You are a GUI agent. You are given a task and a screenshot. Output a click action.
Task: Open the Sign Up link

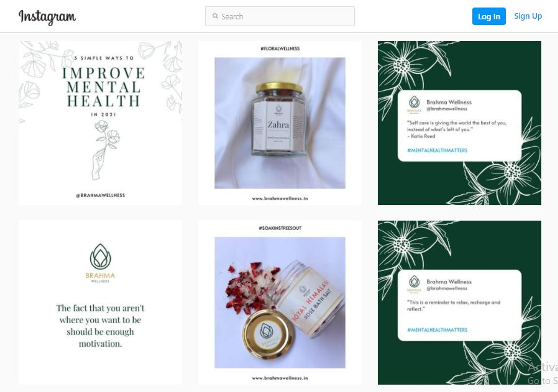(528, 16)
